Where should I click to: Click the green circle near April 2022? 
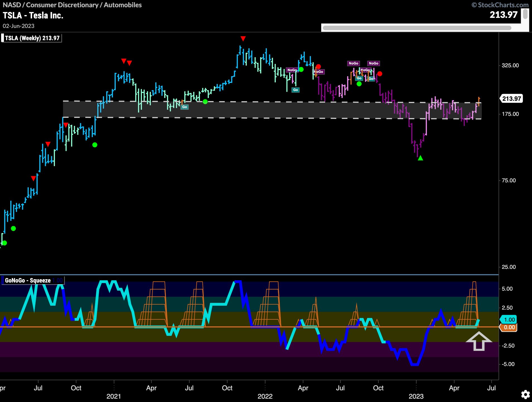301,69
